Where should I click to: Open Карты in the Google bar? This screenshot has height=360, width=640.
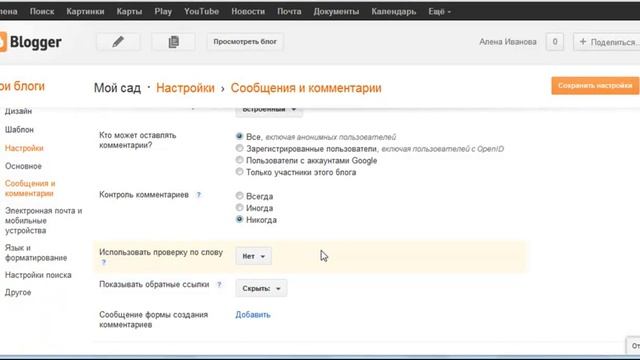point(129,11)
